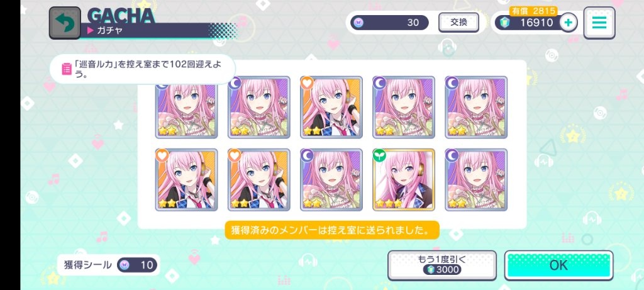
Task: Select second orange heart card in bottom row
Action: (259, 179)
